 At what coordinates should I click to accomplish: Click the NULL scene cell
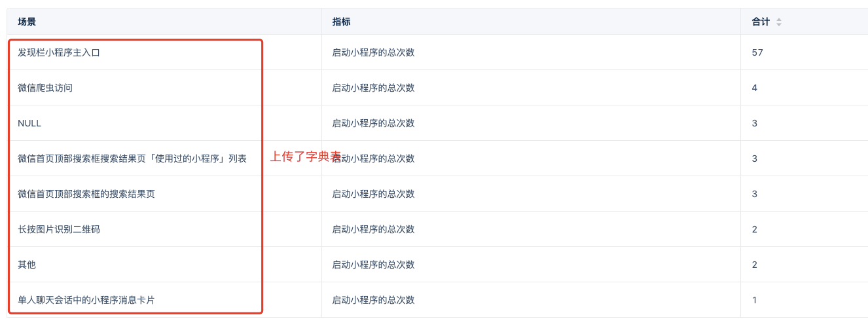(x=29, y=123)
